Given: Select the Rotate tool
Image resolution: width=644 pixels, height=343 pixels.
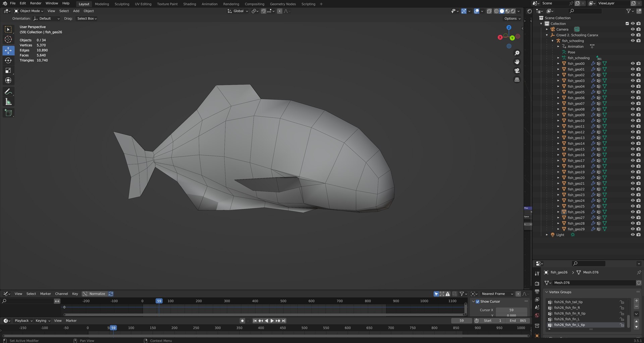Looking at the screenshot, I should point(8,60).
